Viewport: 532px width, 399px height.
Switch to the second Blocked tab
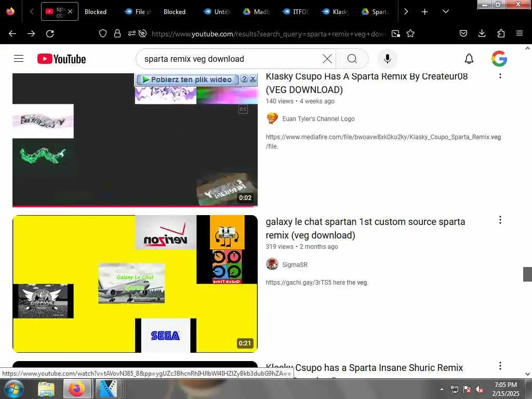175,12
